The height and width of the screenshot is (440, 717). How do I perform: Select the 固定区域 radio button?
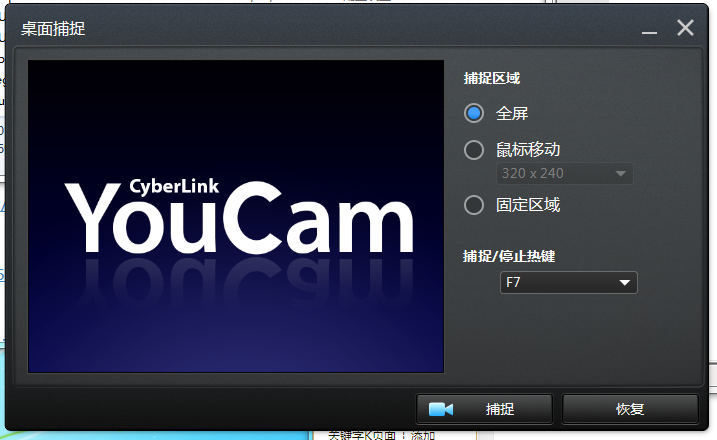click(x=474, y=205)
